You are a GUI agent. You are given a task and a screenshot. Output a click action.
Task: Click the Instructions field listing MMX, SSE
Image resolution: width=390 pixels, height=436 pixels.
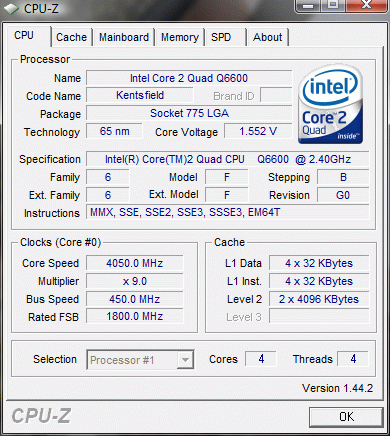pos(228,212)
